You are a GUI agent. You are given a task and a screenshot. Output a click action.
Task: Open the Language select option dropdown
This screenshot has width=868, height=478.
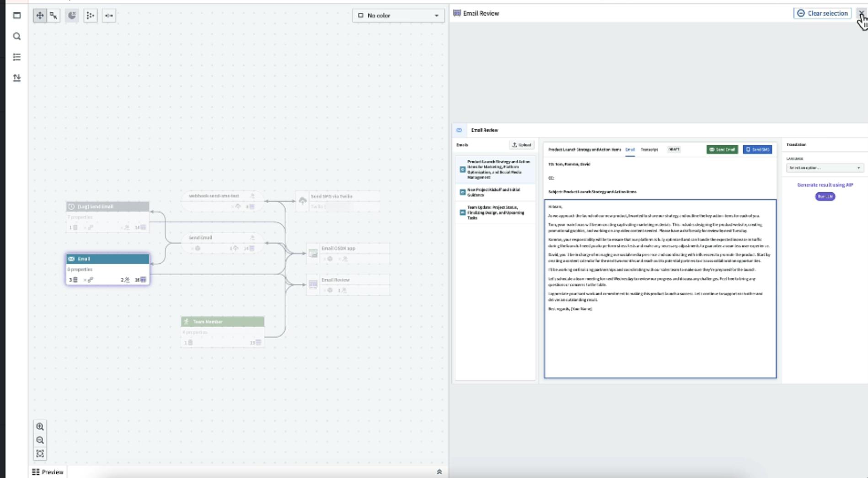pyautogui.click(x=825, y=168)
